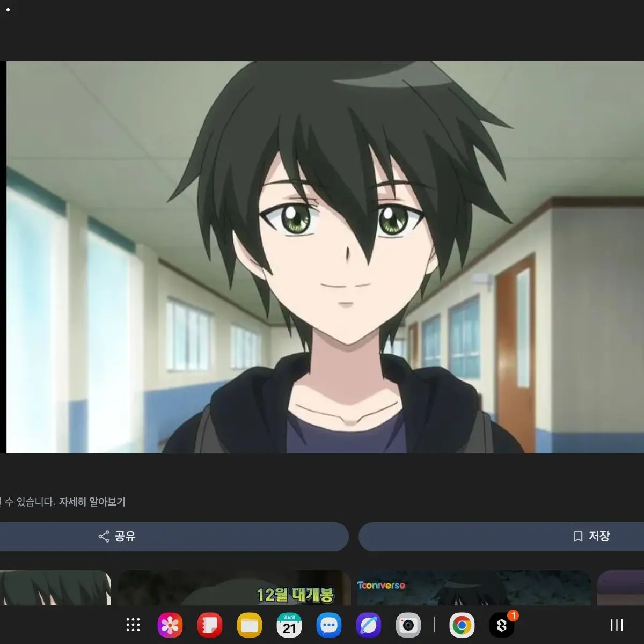Open the purple thumbnail at far right
Screen dimensions: 644x644
tap(620, 588)
